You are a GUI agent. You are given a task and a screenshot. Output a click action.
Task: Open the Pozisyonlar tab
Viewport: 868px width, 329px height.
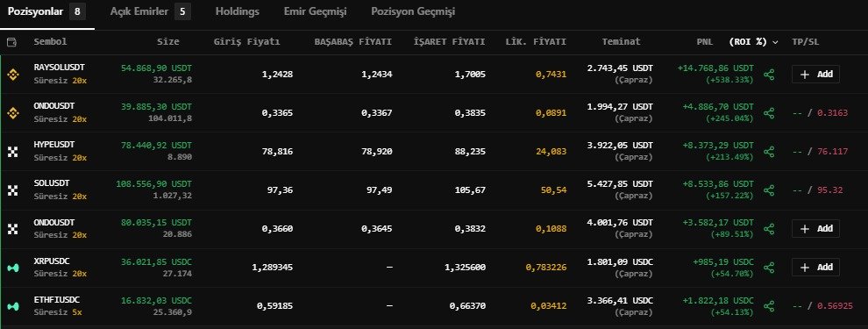[46, 11]
